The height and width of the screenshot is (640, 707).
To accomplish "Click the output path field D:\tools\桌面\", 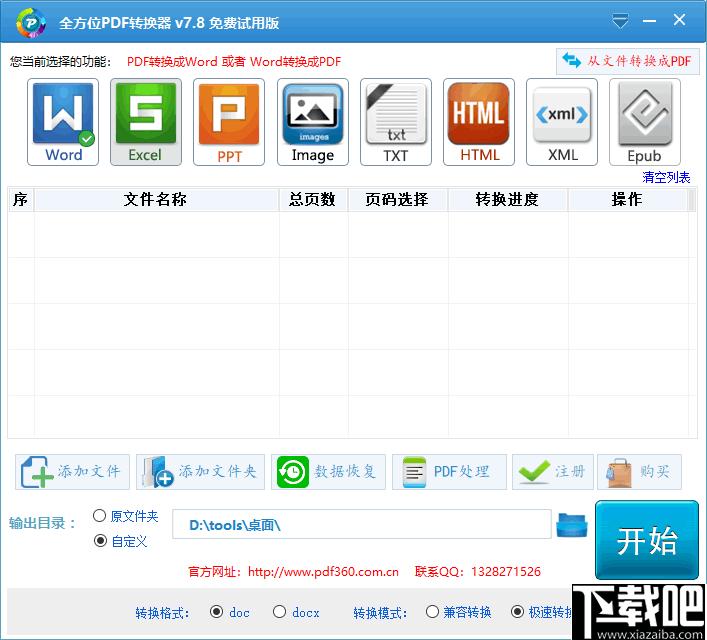I will click(362, 524).
